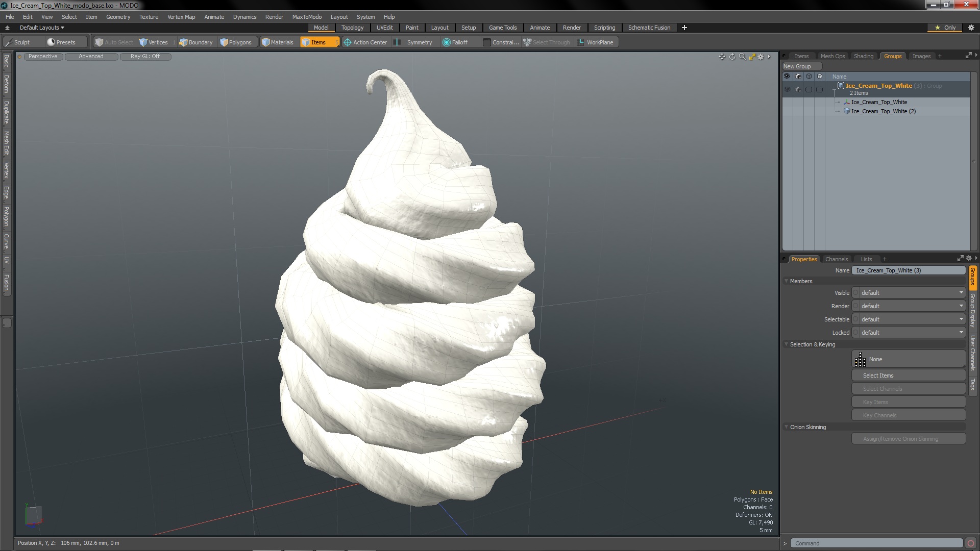
Task: Click the Name field Ice_Cream_Top_White (3)
Action: coord(909,270)
